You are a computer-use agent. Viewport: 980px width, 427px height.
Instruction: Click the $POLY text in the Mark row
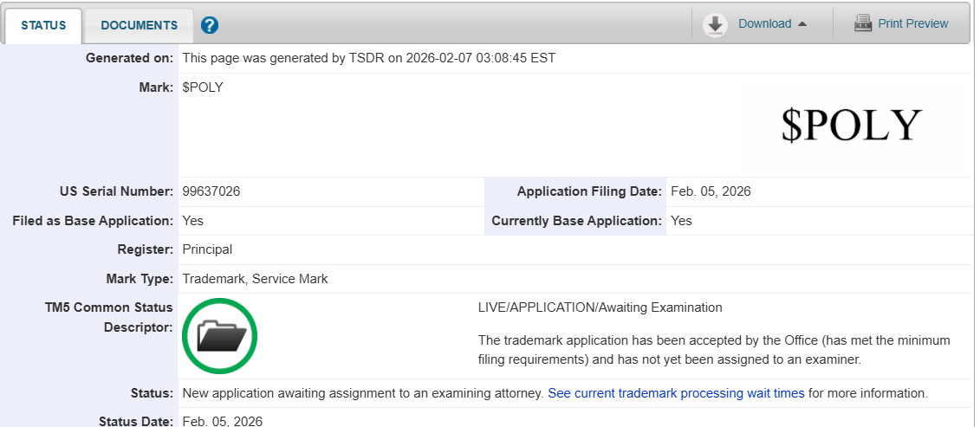coord(203,87)
